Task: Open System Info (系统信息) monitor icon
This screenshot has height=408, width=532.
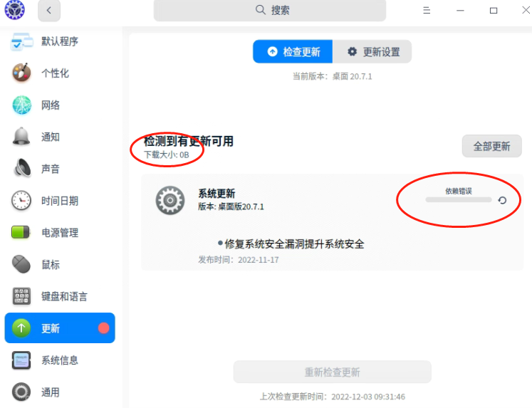Action: pyautogui.click(x=21, y=360)
